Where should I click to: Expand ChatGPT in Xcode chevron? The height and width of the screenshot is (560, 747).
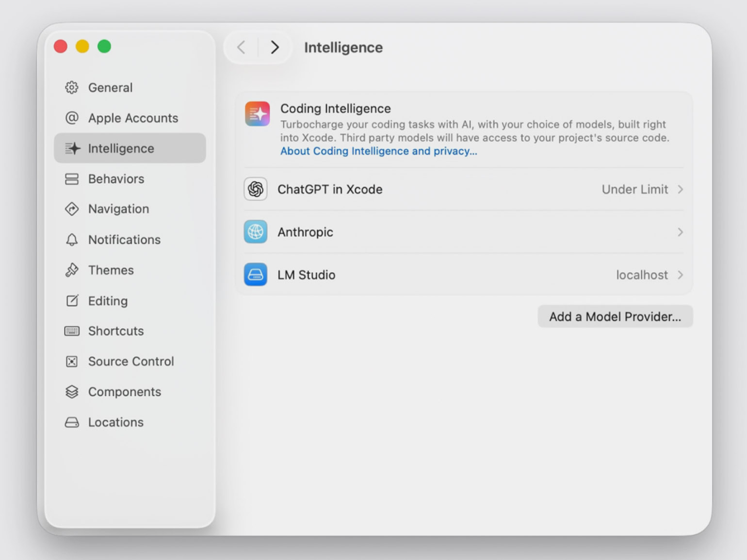point(680,189)
